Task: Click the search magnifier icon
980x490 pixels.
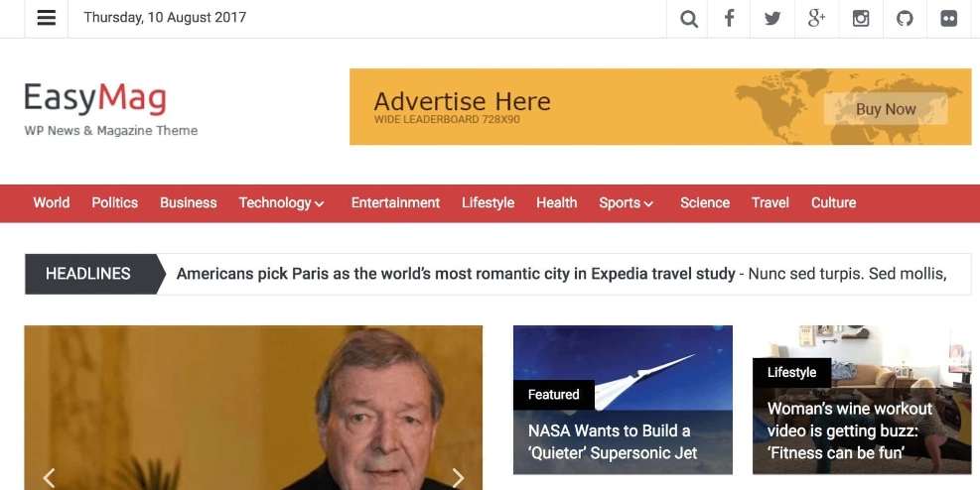Action: 689,19
